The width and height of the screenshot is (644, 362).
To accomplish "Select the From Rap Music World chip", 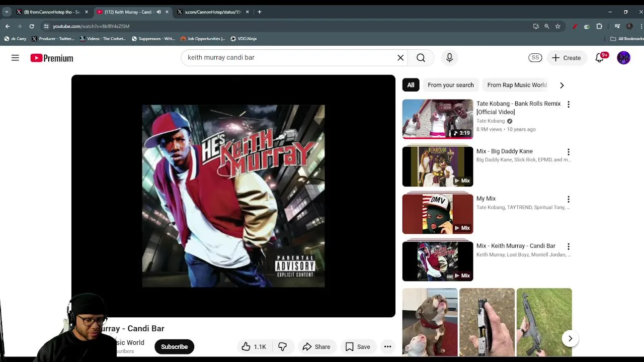I will [x=517, y=85].
